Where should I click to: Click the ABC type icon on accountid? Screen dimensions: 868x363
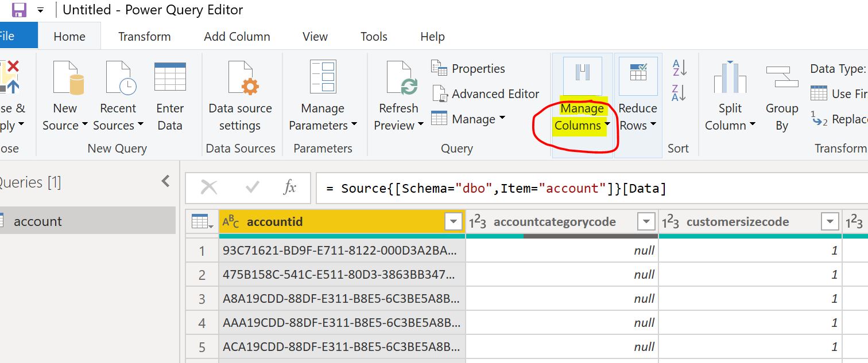click(x=231, y=222)
